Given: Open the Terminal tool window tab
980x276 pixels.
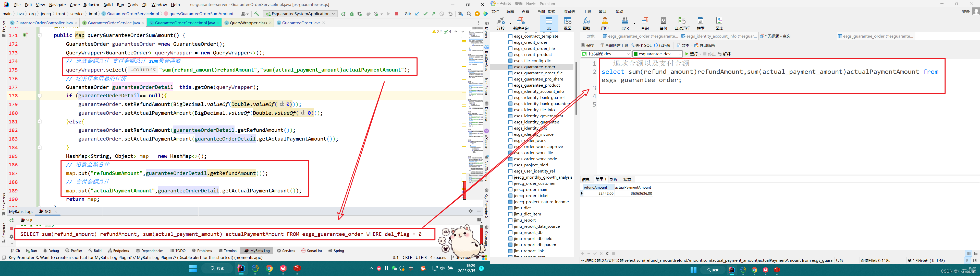Looking at the screenshot, I should pos(228,251).
